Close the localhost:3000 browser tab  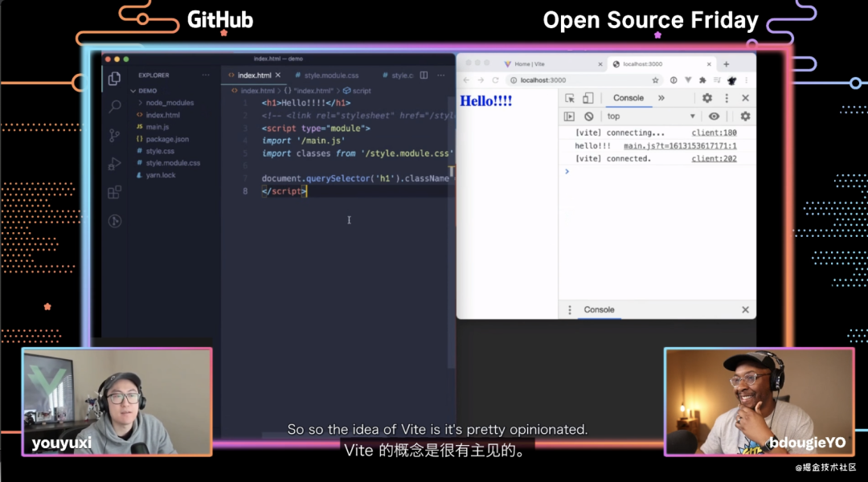[709, 64]
